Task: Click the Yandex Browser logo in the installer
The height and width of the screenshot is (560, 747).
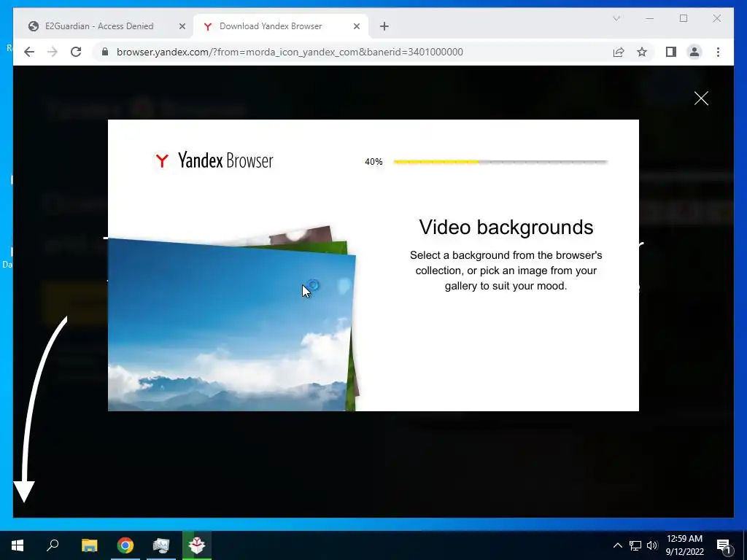Action: [214, 160]
